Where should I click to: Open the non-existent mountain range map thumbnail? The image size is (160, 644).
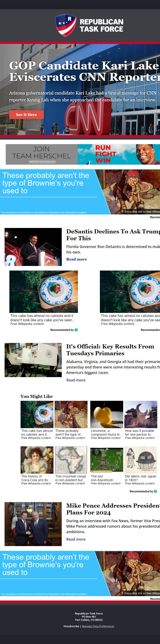tap(71, 460)
